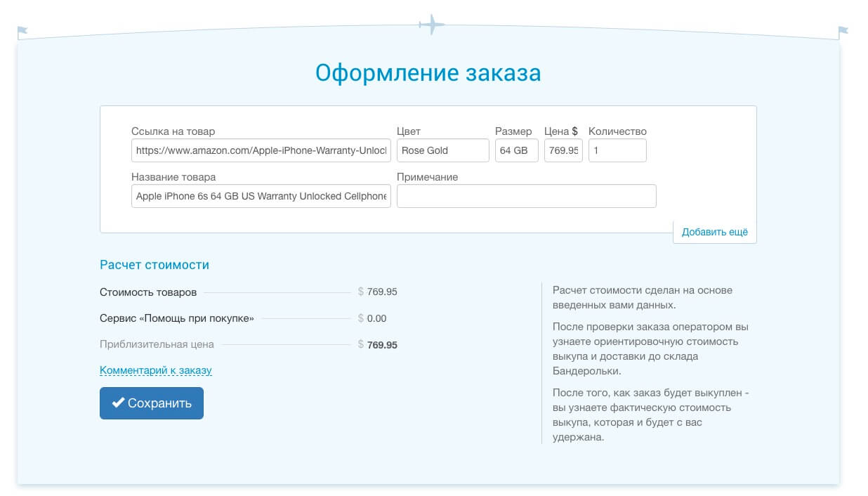Screen dimensions: 868x496
Task: Focus the 'Количество' quantity field
Action: pyautogui.click(x=617, y=150)
